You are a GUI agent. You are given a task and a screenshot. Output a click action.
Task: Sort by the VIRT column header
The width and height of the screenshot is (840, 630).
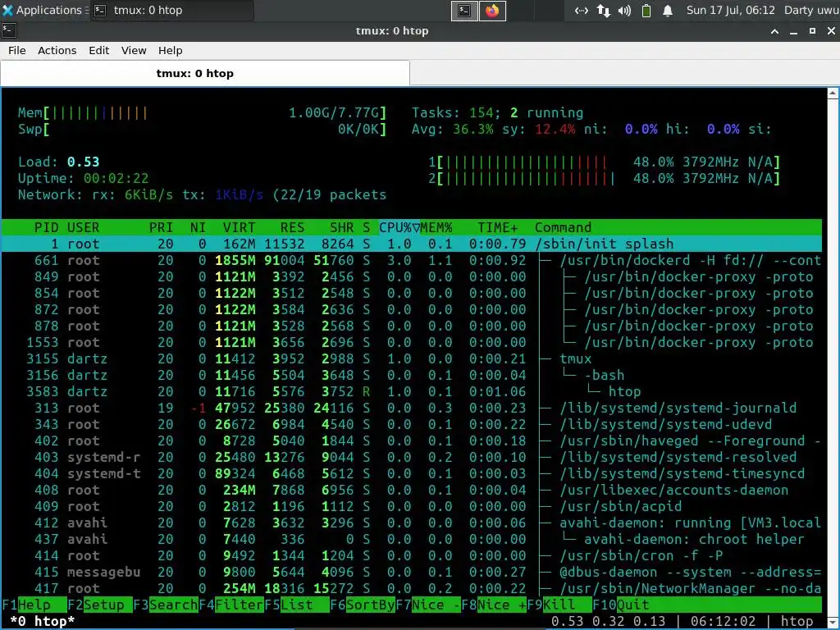[x=239, y=227]
